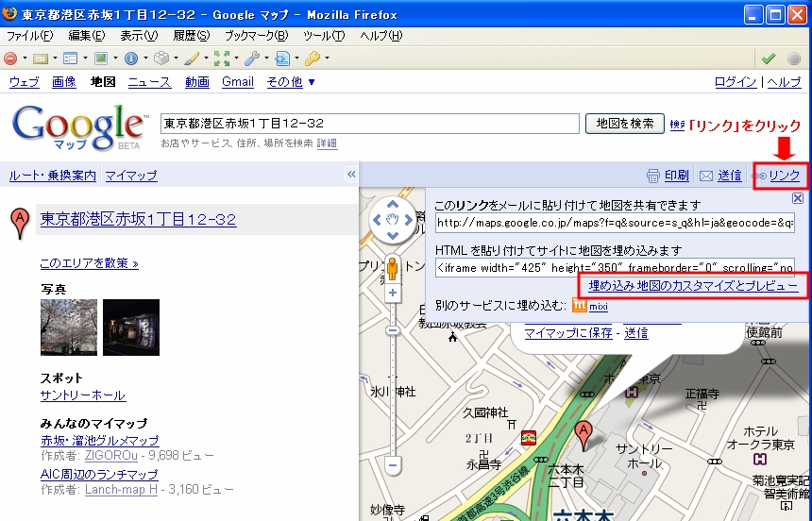This screenshot has height=521, width=812.
Task: Click the サントリーホール spot link
Action: 83,395
